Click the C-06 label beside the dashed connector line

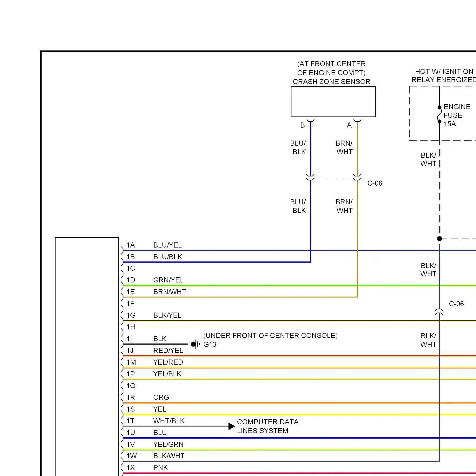click(375, 183)
